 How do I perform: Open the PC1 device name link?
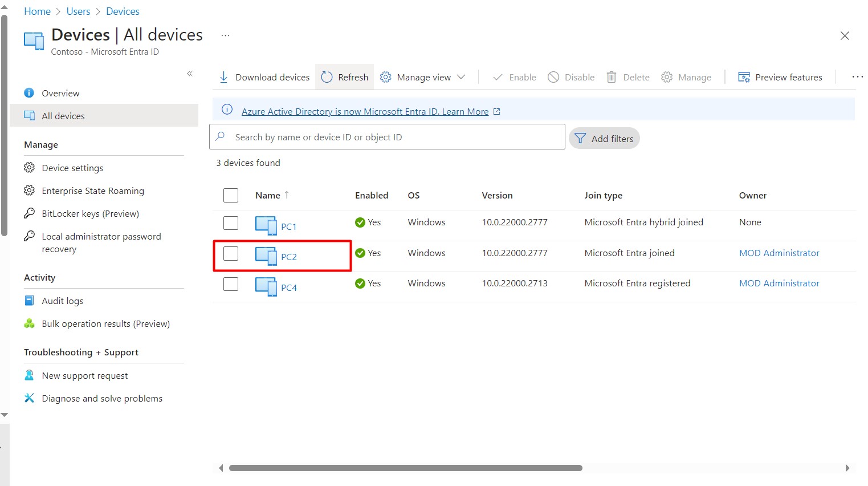coord(288,226)
